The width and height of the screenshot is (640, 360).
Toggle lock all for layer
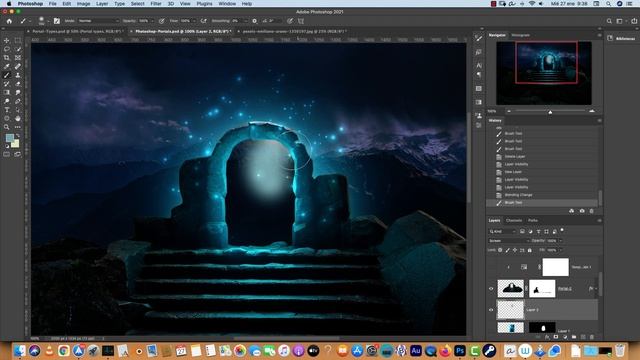point(529,250)
